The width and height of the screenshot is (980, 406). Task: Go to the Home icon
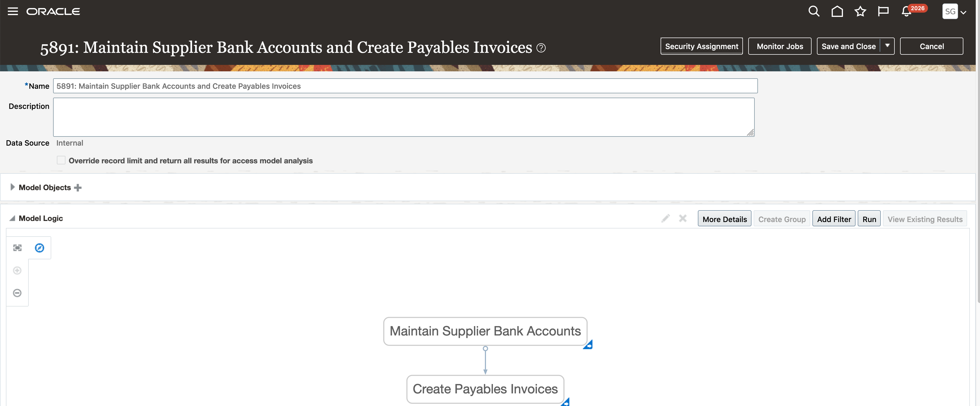[837, 12]
